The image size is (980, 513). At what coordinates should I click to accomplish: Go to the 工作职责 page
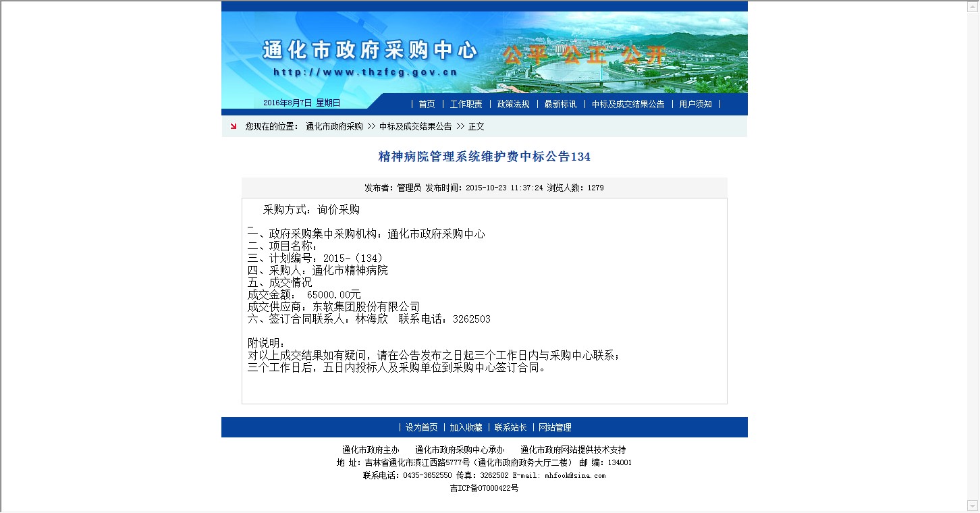coord(466,104)
